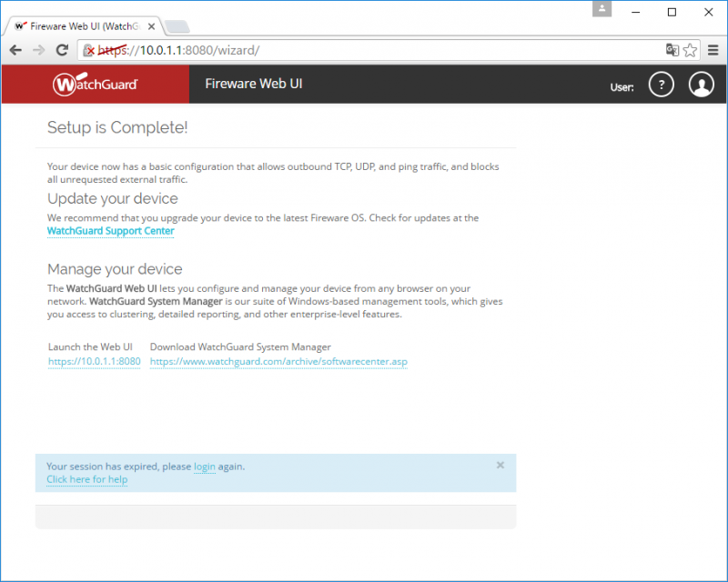Go back using the back arrow icon
Image resolution: width=728 pixels, height=582 pixels.
click(x=15, y=50)
